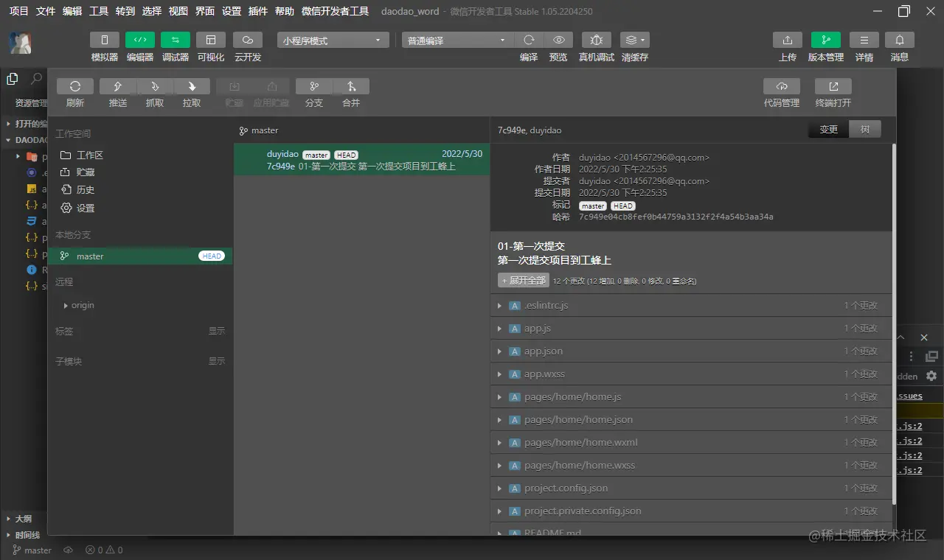944x560 pixels.
Task: Click the 抓取 fetch button
Action: click(155, 86)
